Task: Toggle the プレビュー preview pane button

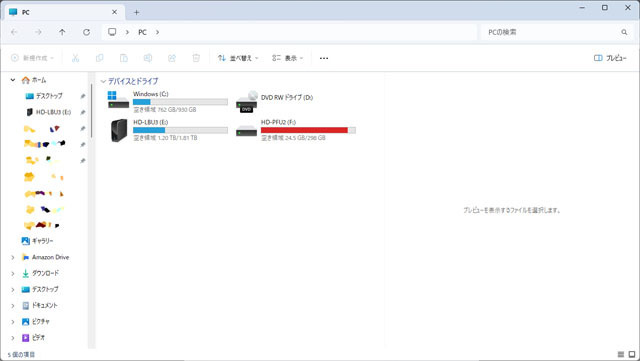Action: (610, 58)
